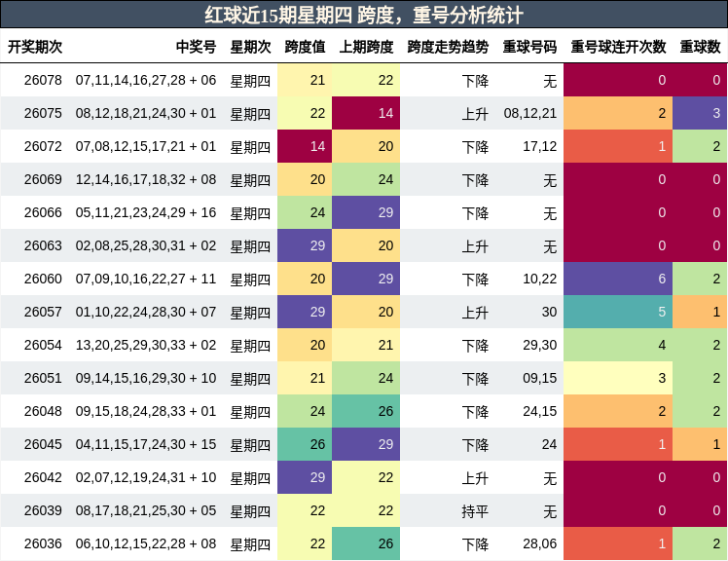
Task: Click the 跨度走势趋势 column header
Action: coord(448,47)
